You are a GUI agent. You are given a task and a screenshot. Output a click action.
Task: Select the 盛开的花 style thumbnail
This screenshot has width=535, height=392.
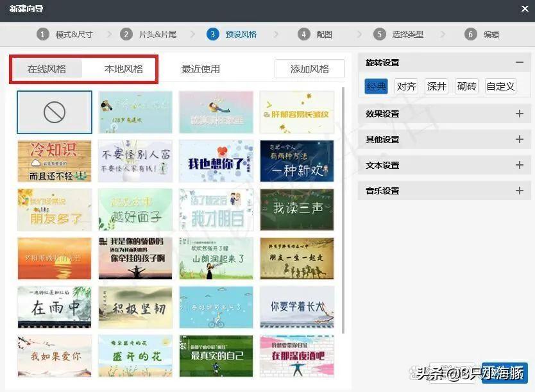pos(135,356)
